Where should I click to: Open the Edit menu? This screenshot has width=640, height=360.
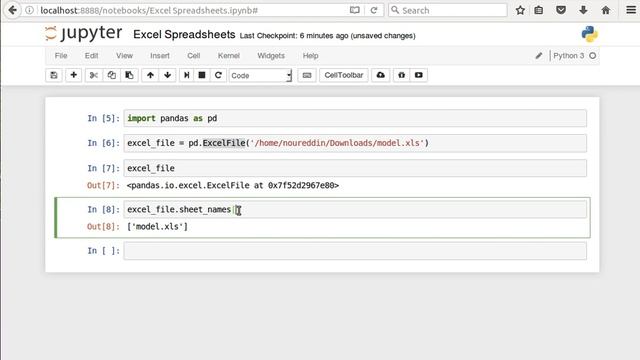(91, 56)
